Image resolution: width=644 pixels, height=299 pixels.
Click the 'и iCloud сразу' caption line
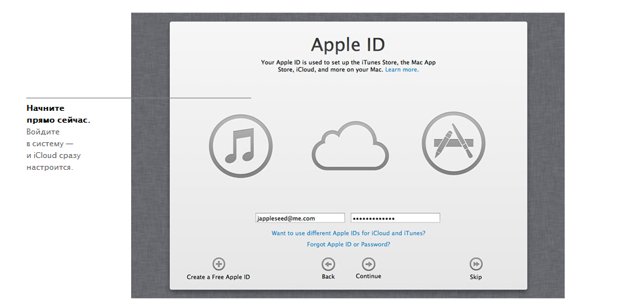(x=53, y=155)
